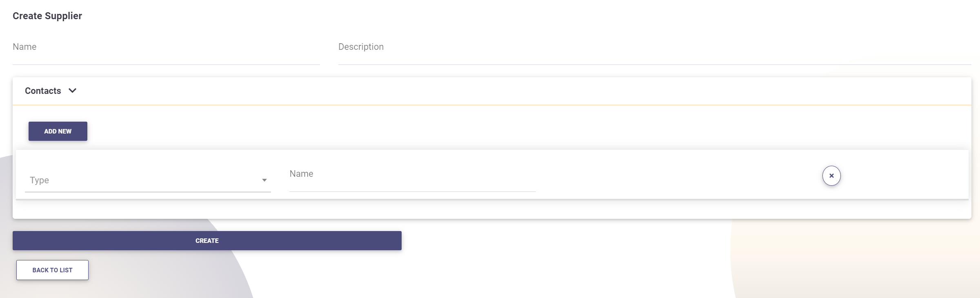The height and width of the screenshot is (298, 980).
Task: Click the Create Supplier heading
Action: tap(47, 16)
